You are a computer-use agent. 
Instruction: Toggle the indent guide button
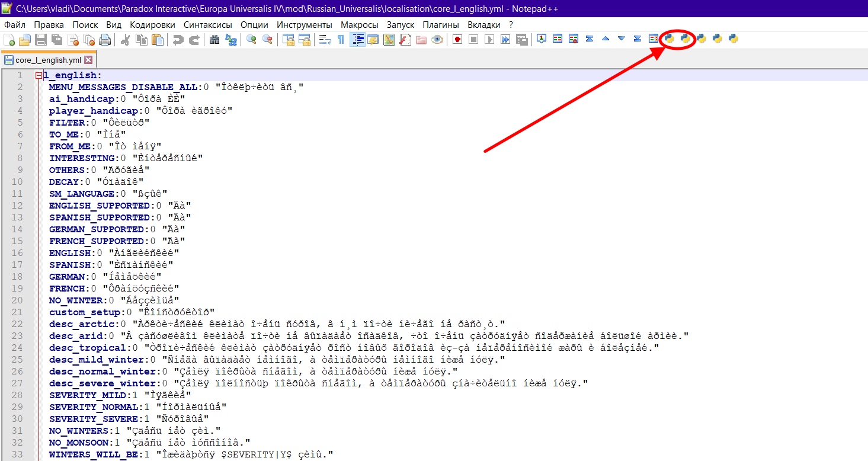[357, 40]
